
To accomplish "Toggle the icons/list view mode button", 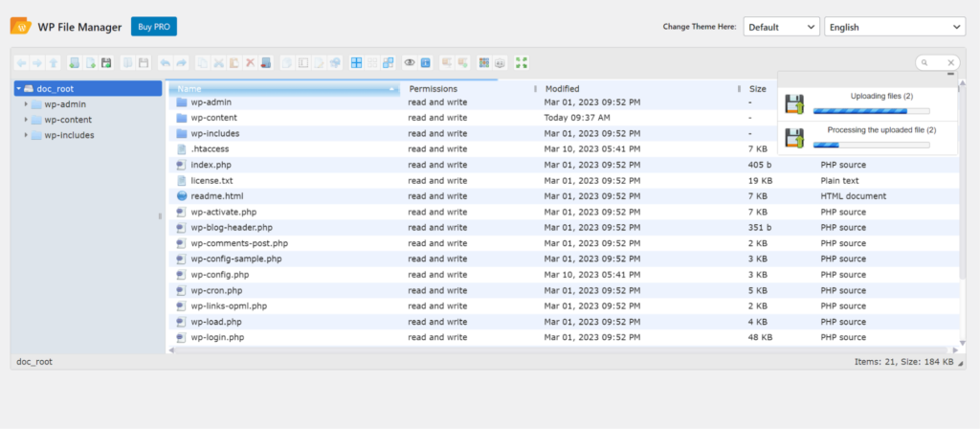I will (484, 63).
